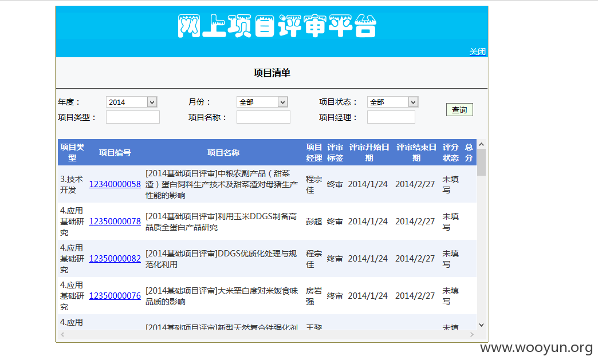Click the 项目名称 column header
598x364 pixels.
pos(223,152)
